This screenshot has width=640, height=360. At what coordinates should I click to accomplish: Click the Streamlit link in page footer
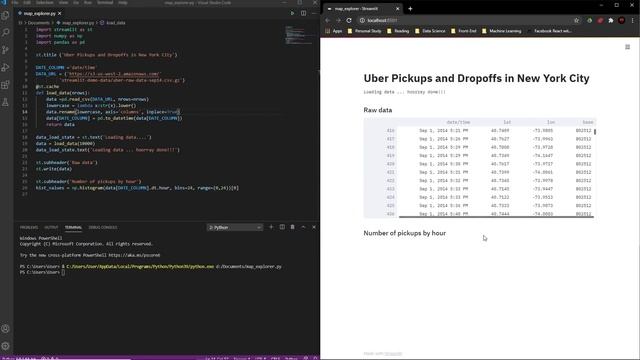pyautogui.click(x=393, y=353)
